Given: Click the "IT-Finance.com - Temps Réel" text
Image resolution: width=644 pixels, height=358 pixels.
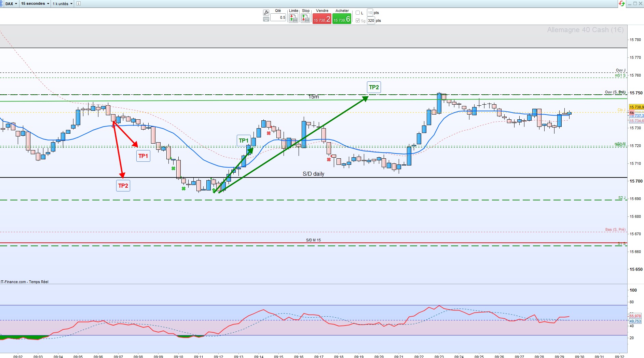Looking at the screenshot, I should (25, 282).
